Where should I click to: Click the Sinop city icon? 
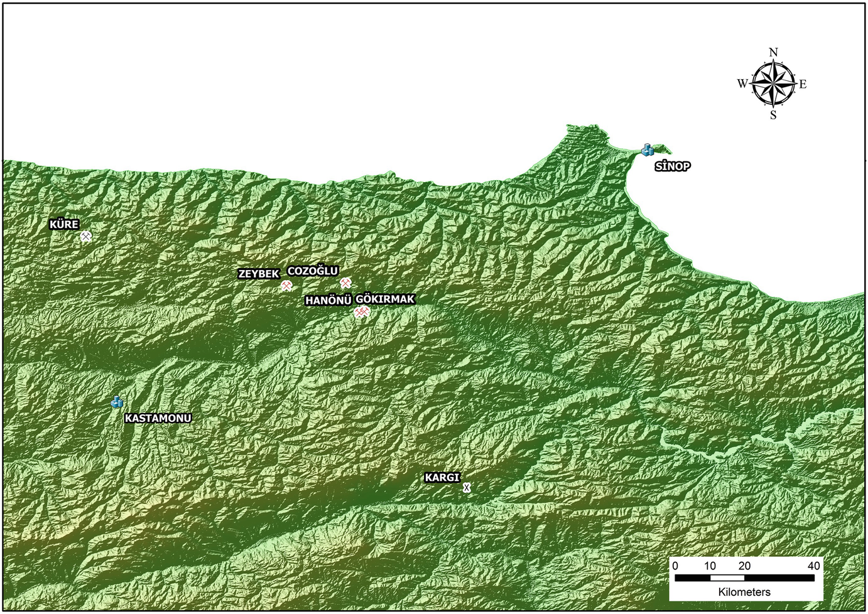[x=648, y=150]
